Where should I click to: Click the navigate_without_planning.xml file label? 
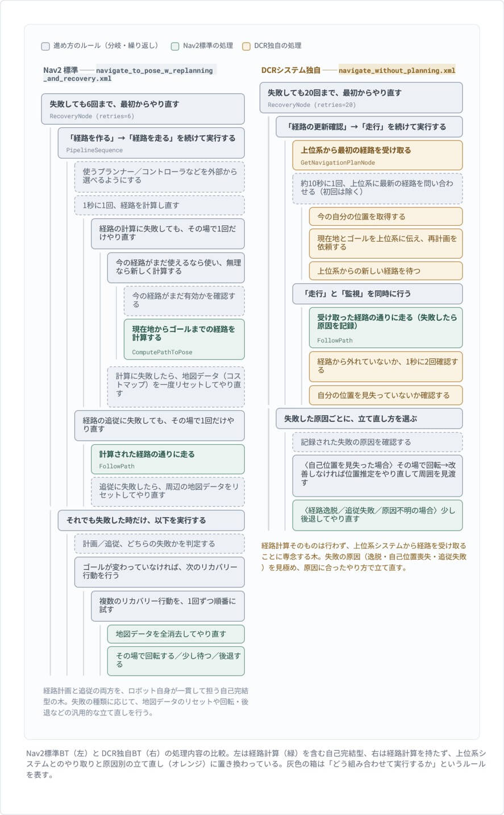[397, 71]
